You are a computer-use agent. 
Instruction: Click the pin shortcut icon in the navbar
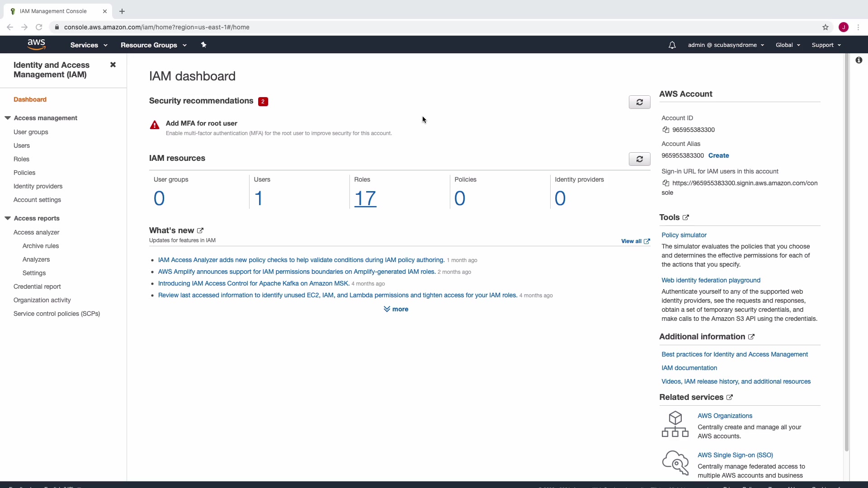[x=203, y=45]
